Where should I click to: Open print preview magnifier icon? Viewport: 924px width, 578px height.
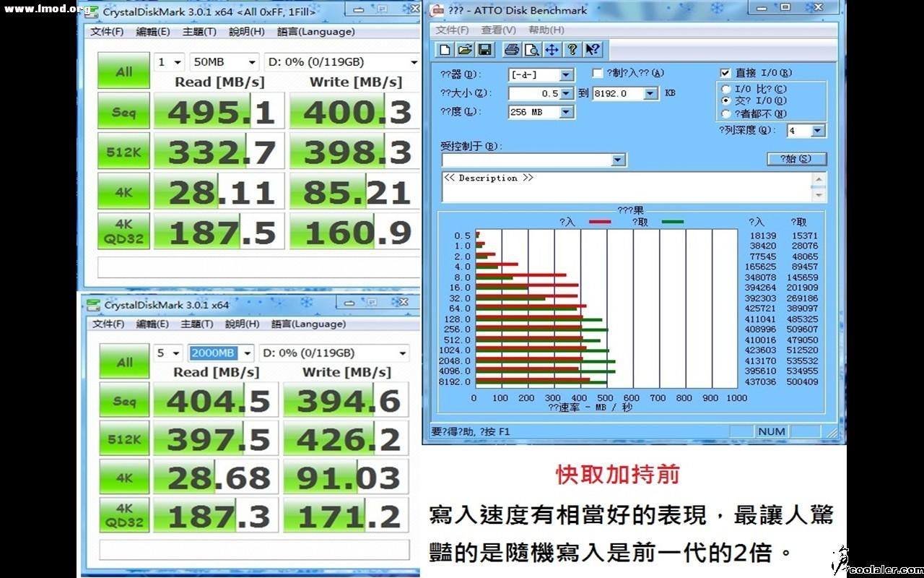coord(531,50)
